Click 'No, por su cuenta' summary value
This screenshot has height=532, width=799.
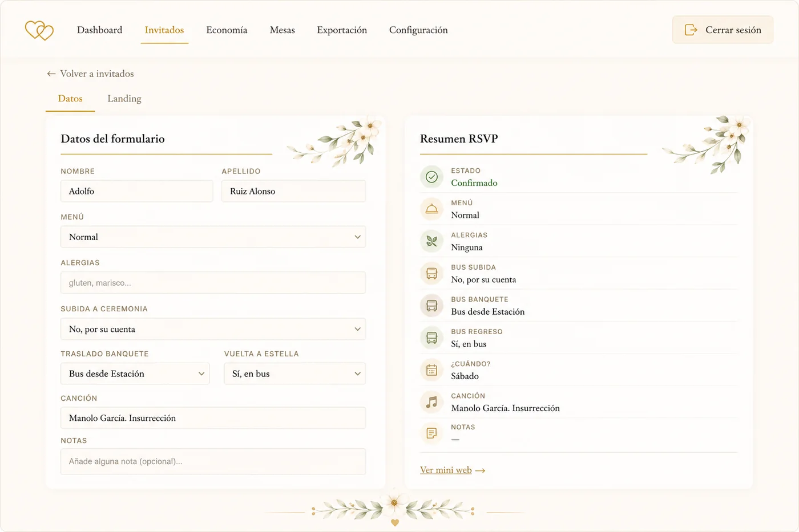[483, 279]
